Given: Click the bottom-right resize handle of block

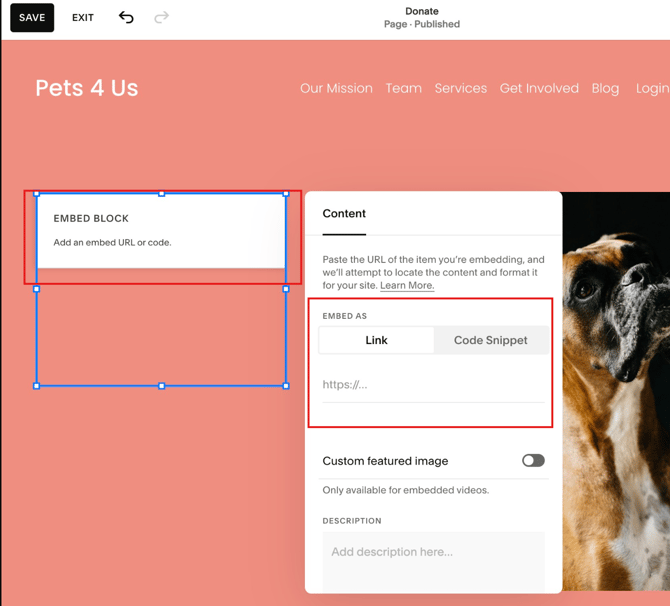Looking at the screenshot, I should (286, 386).
